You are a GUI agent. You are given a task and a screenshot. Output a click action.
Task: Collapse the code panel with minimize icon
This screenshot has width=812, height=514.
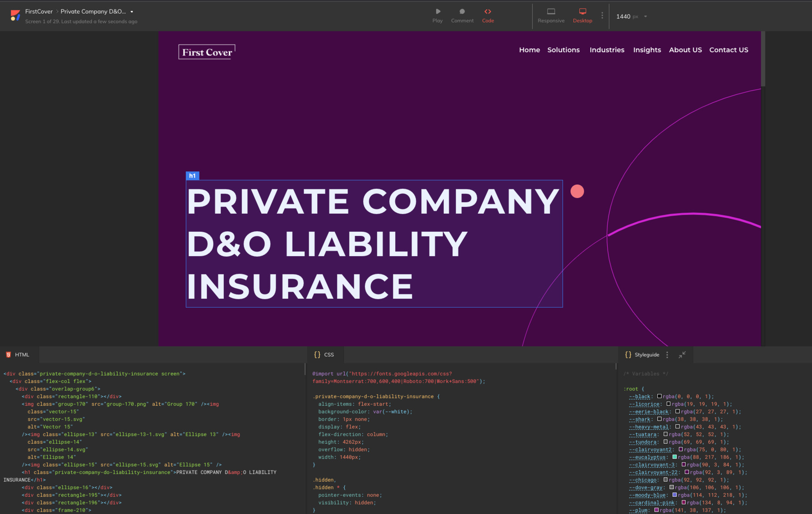tap(682, 355)
